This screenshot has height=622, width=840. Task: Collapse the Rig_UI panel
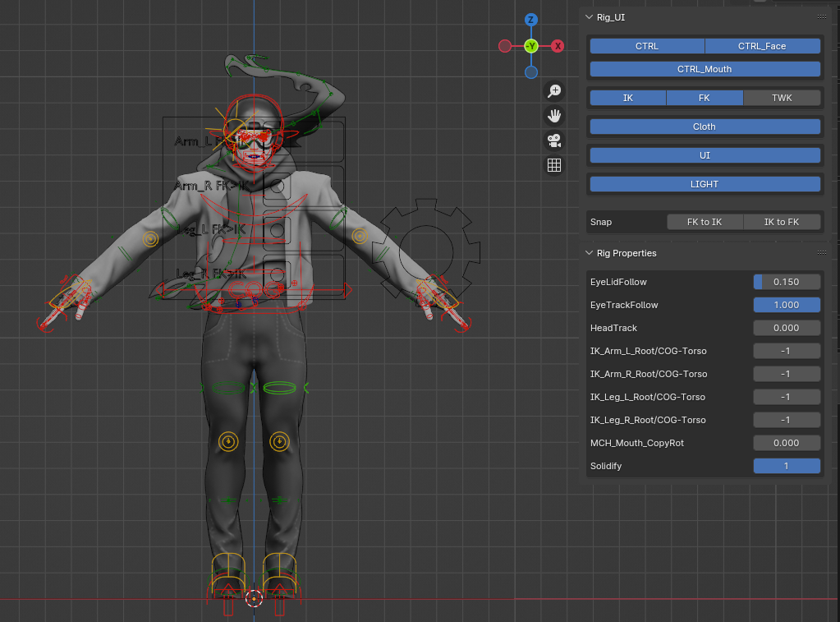click(590, 17)
